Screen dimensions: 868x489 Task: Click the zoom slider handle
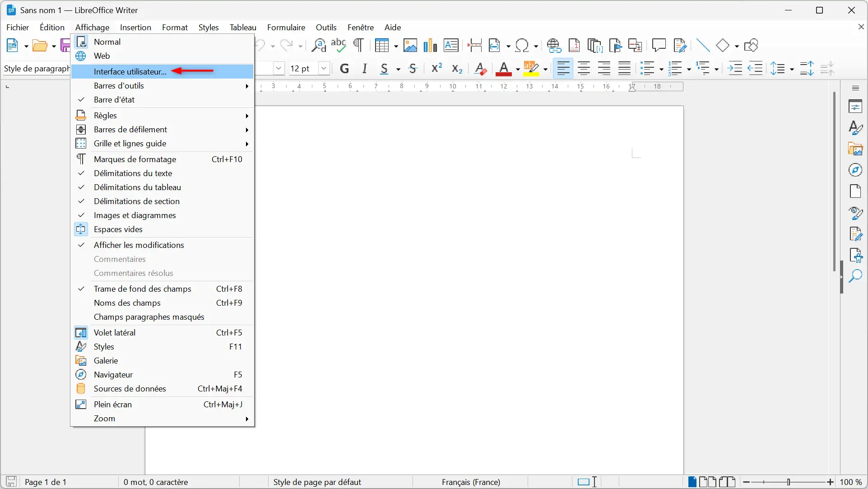tap(788, 482)
